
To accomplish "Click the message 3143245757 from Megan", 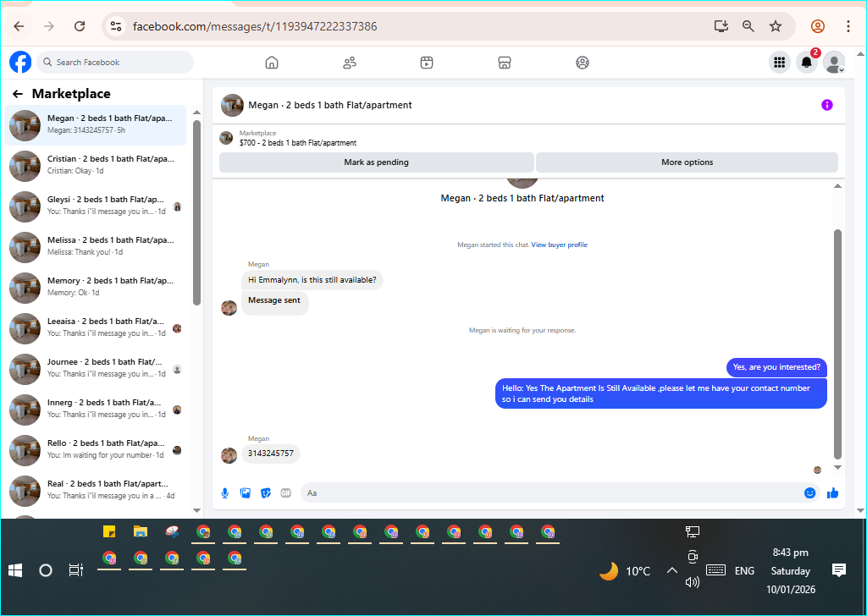I will tap(271, 454).
